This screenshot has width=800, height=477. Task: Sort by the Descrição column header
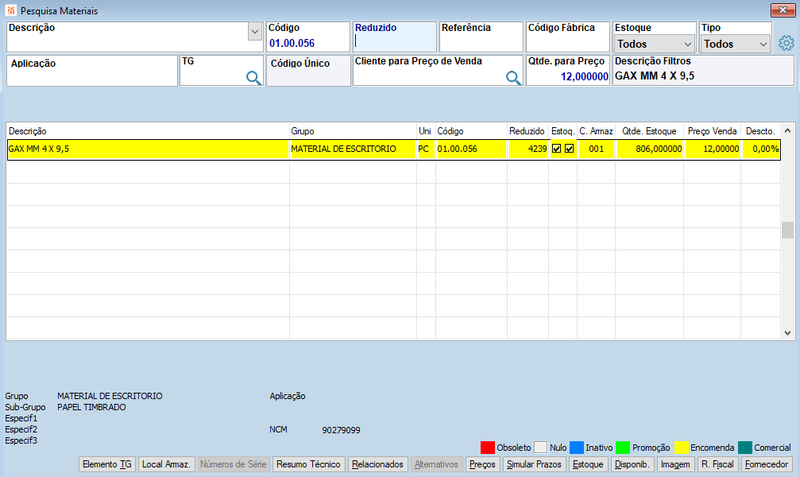click(x=148, y=131)
